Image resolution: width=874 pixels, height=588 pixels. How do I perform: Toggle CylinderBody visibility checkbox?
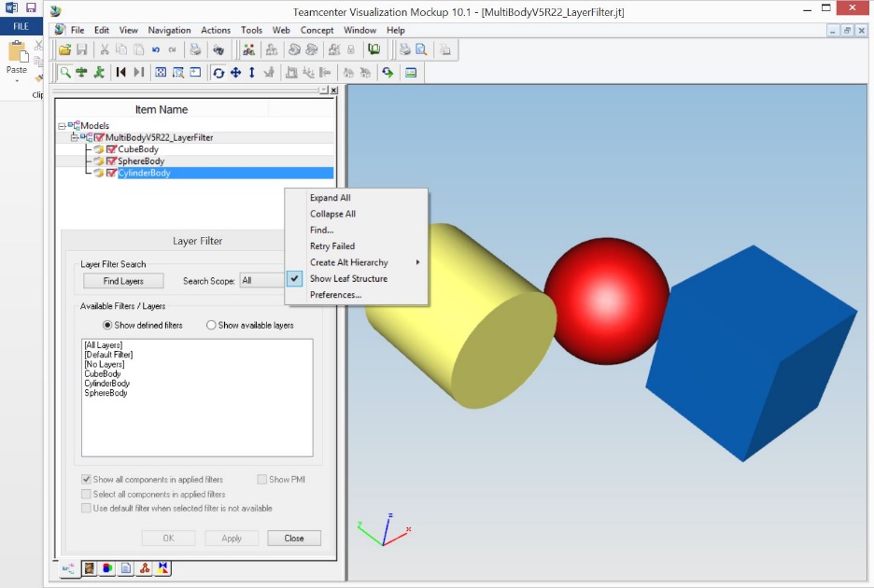111,173
